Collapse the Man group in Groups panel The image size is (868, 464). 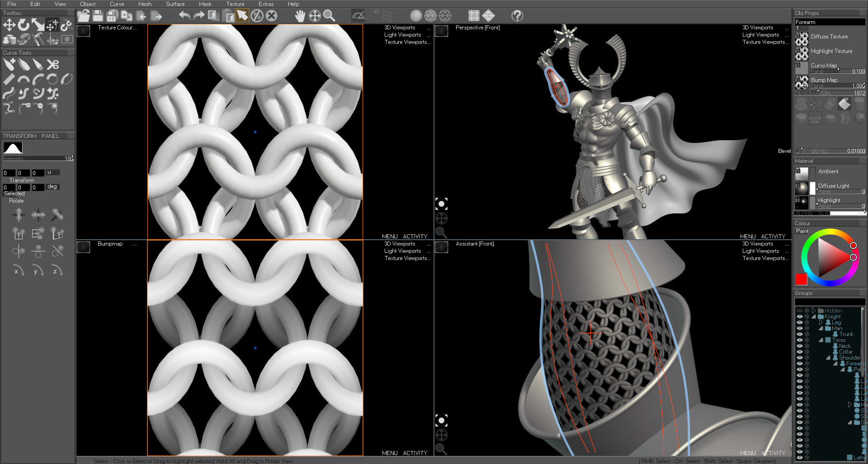pos(821,328)
